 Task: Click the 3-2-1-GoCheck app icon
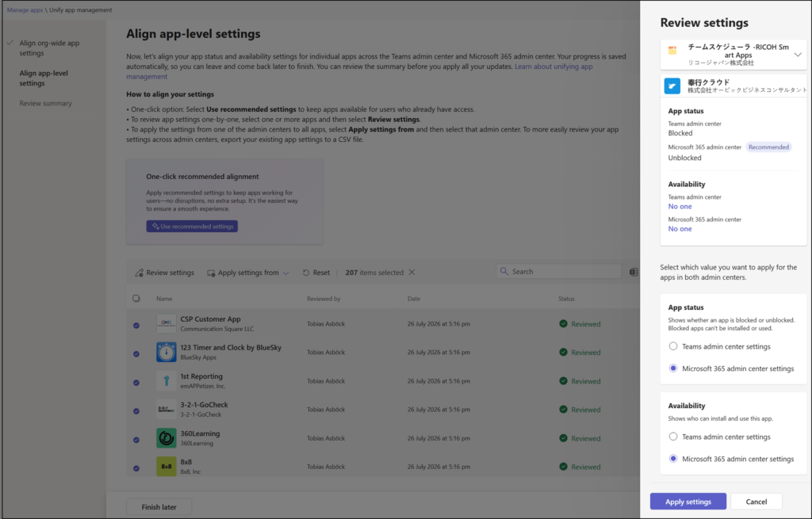[167, 410]
